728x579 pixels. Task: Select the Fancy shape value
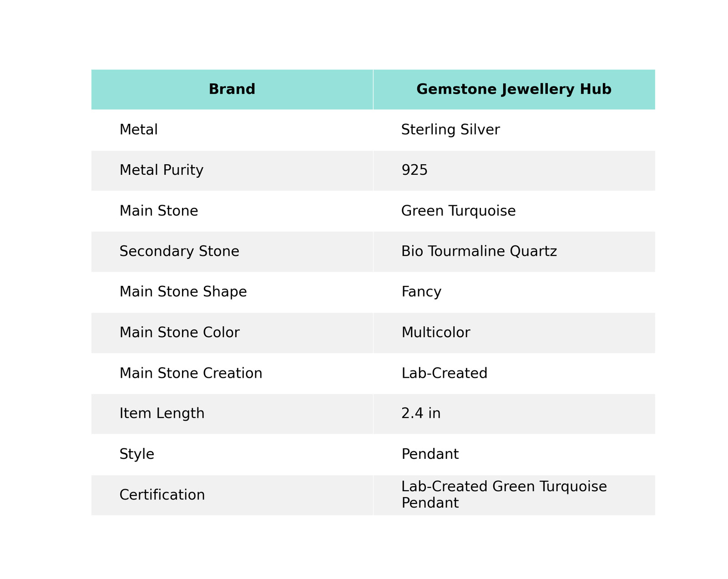pos(421,292)
